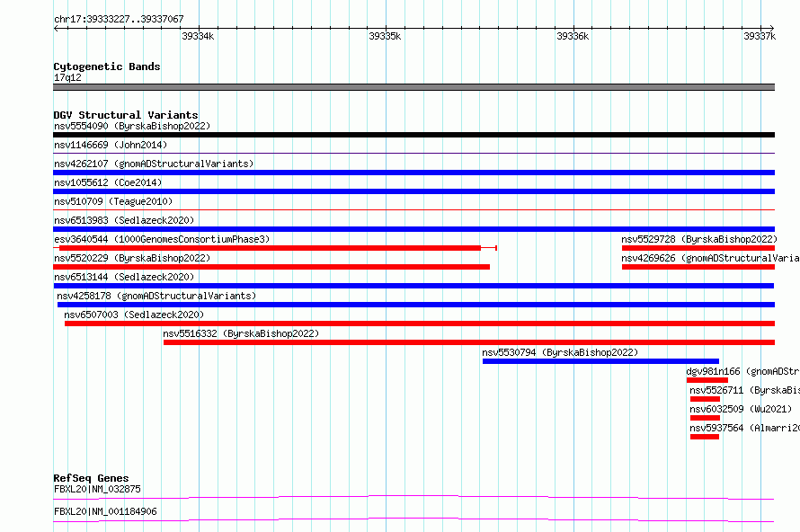Click the nsv5554090 (ByrskaBishop2022) label
Image resolution: width=800 pixels, height=532 pixels.
point(132,126)
